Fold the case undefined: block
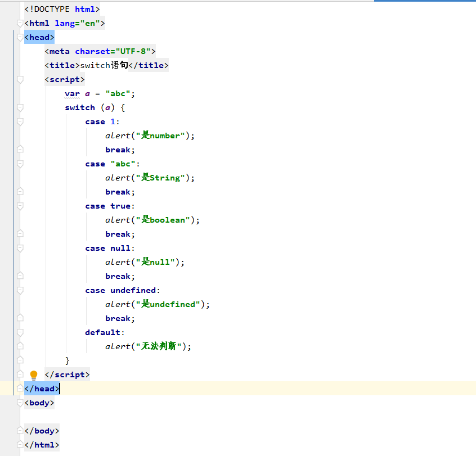The width and height of the screenshot is (476, 456). click(20, 290)
